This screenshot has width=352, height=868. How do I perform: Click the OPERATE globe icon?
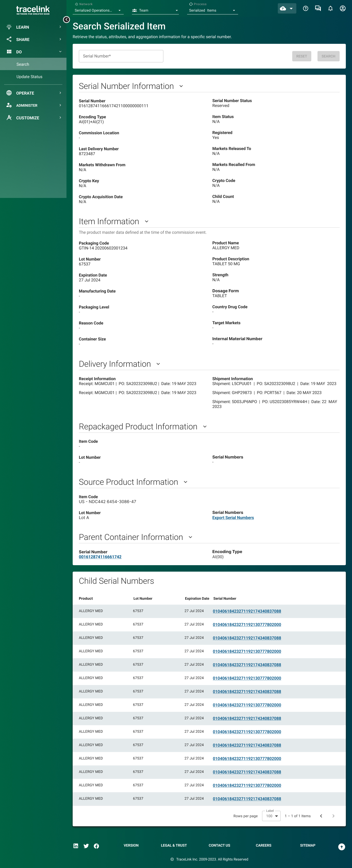[9, 93]
